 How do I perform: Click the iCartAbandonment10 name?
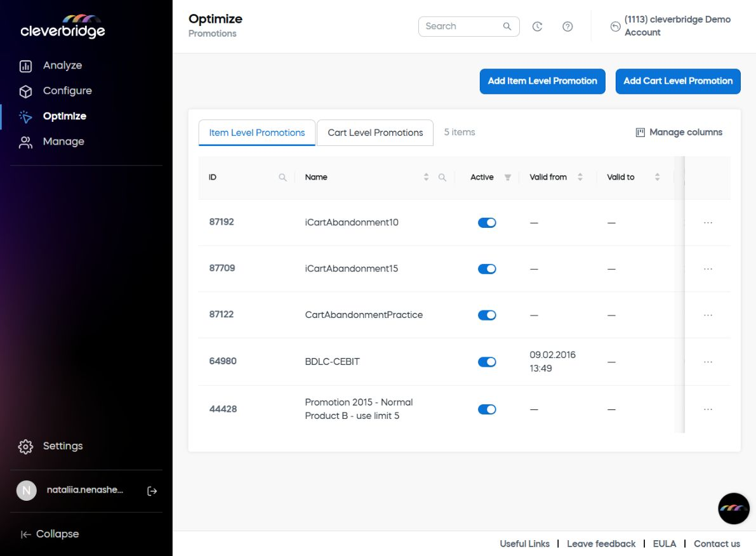tap(352, 222)
